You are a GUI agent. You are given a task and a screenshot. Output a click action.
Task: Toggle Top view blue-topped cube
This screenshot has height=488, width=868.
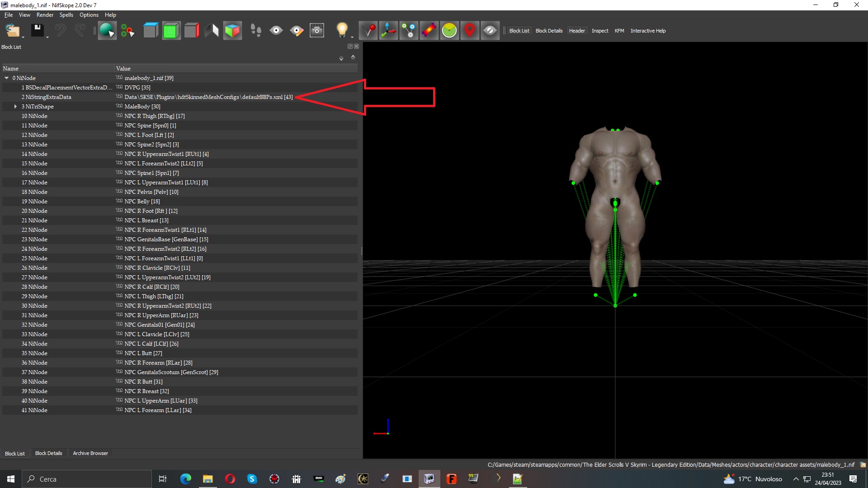coord(151,31)
